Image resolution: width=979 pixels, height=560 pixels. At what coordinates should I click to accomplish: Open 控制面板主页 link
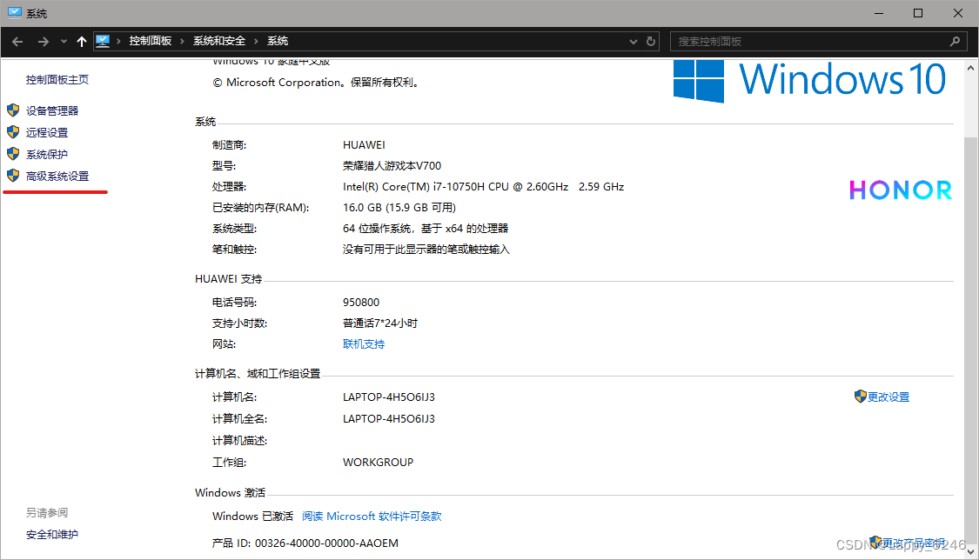(57, 80)
